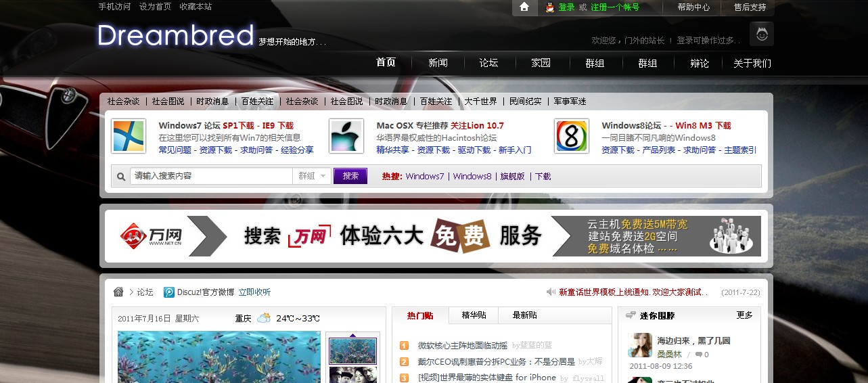Screen dimensions: 868x383
Task: Open 主题索引 under Windows8论坛
Action: pyautogui.click(x=740, y=150)
